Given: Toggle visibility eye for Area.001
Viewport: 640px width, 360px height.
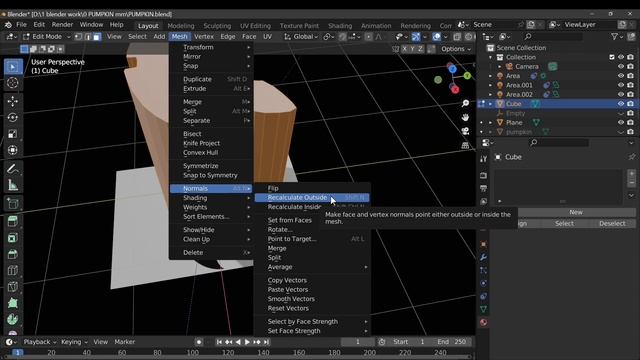Looking at the screenshot, I should tap(621, 85).
